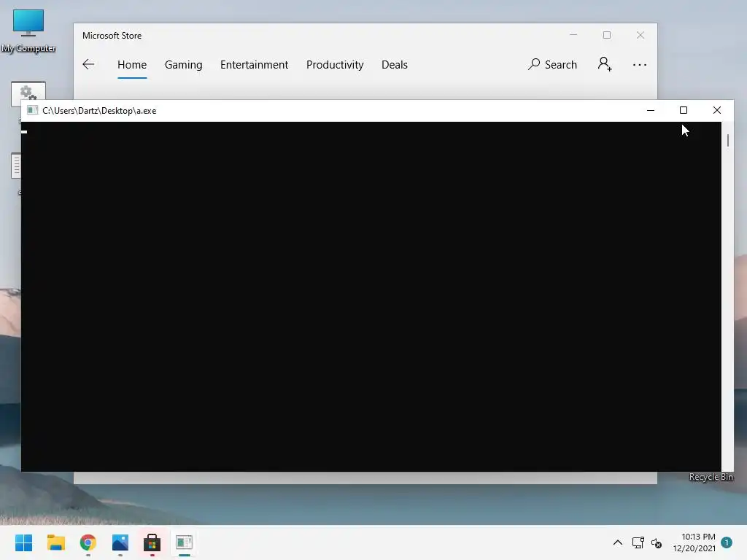Click the Microsoft Store window title text
747x560 pixels.
point(112,36)
